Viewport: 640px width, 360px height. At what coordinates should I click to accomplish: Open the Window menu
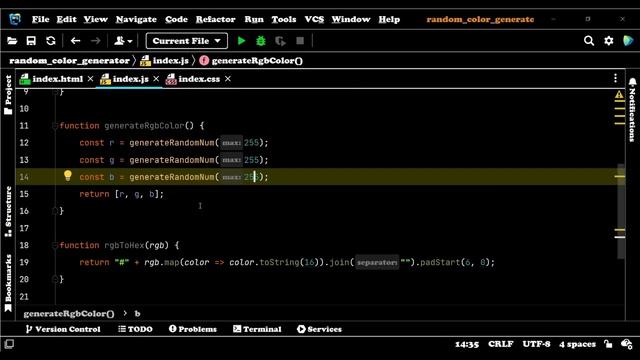click(351, 19)
